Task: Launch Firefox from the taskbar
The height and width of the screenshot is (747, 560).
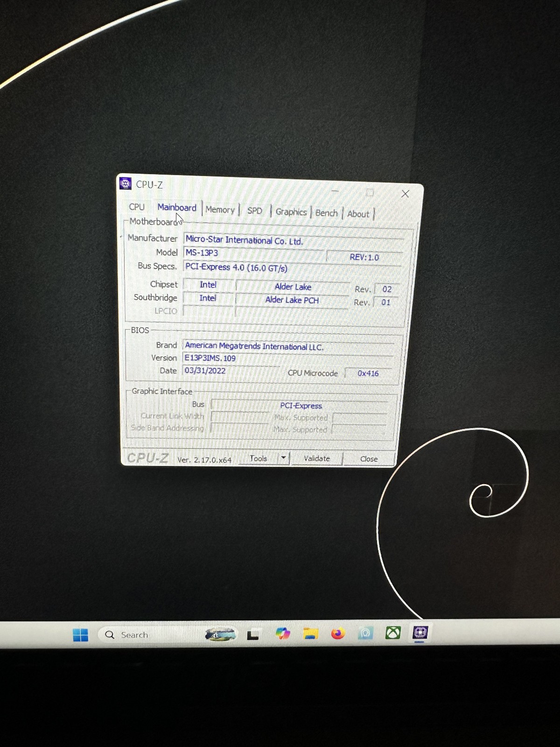Action: pos(338,633)
